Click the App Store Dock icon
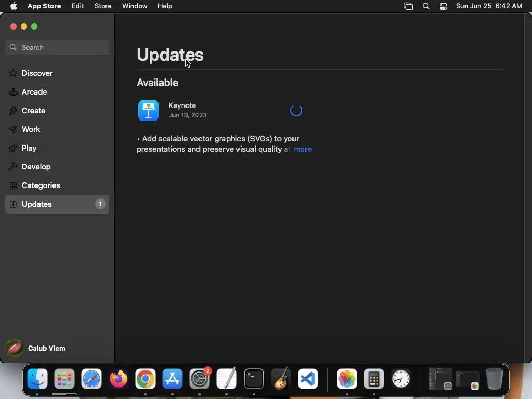The width and height of the screenshot is (532, 399). [172, 379]
